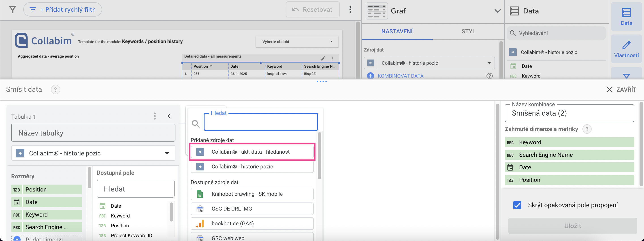Select Date in Dostupná pole list
This screenshot has width=644, height=241.
[116, 206]
